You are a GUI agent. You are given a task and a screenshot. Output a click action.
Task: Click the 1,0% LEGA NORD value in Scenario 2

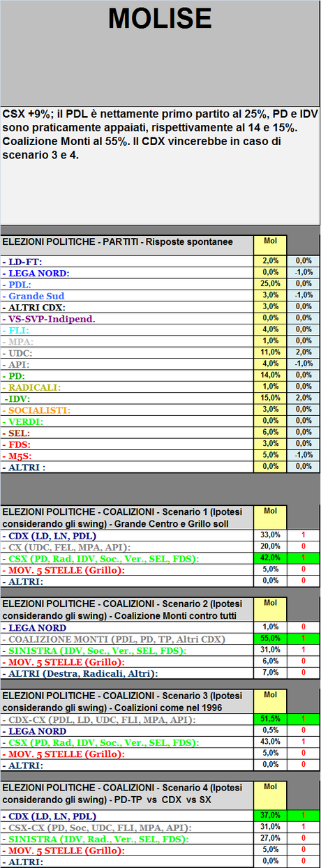tap(270, 627)
